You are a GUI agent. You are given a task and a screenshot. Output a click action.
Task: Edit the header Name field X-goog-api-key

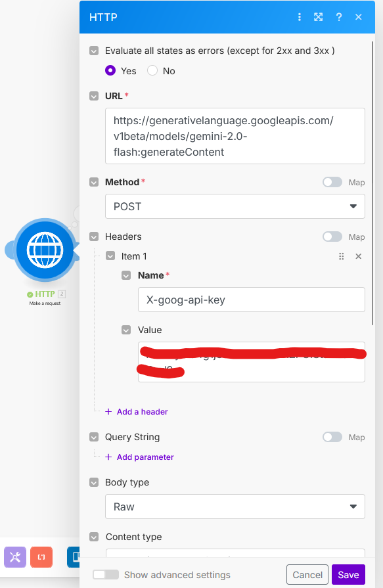pos(252,300)
